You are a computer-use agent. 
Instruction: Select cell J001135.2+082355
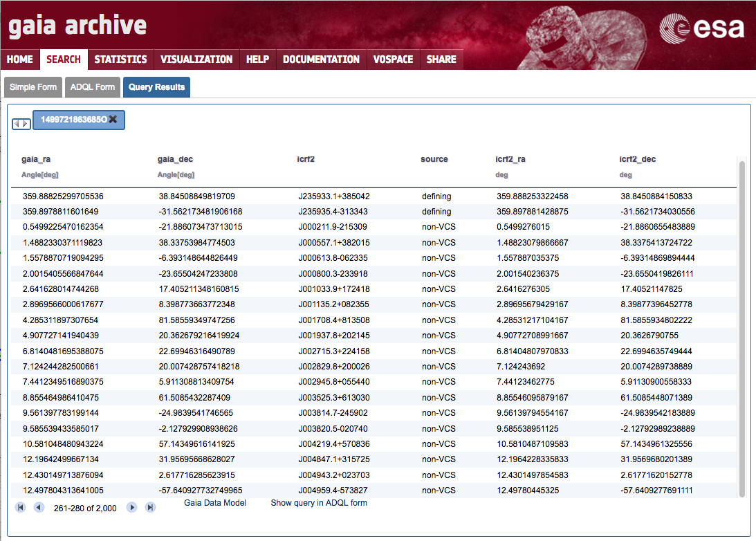pos(333,304)
